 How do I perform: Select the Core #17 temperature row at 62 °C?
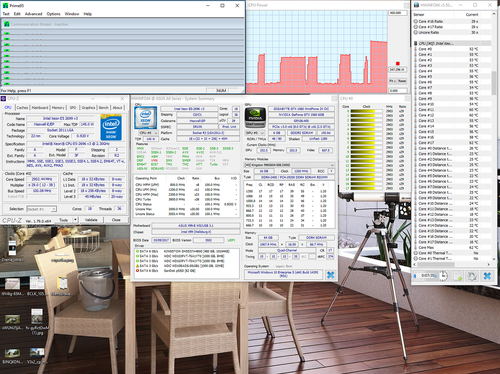[x=452, y=143]
